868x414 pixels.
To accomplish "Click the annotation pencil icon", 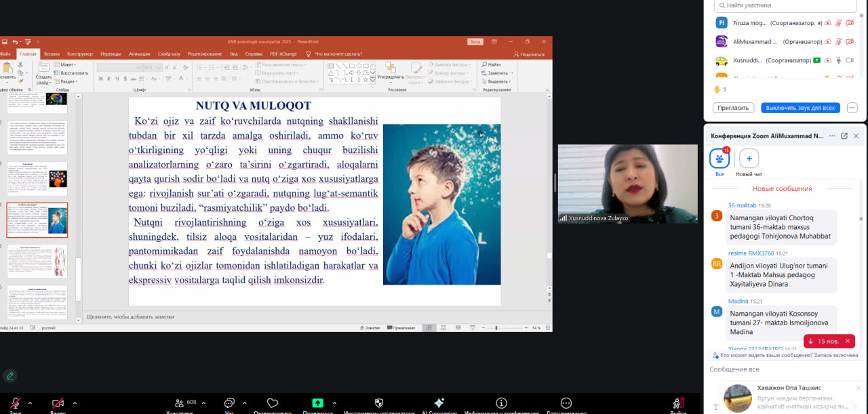I will point(9,375).
